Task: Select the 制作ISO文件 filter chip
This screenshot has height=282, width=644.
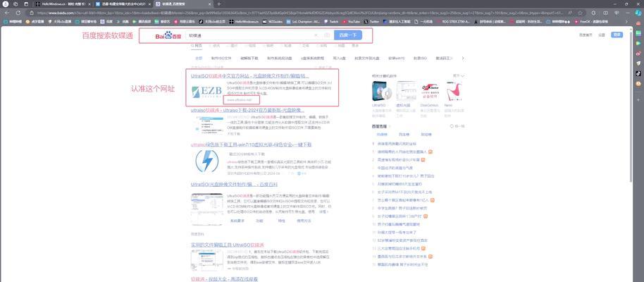Action: pos(221,59)
